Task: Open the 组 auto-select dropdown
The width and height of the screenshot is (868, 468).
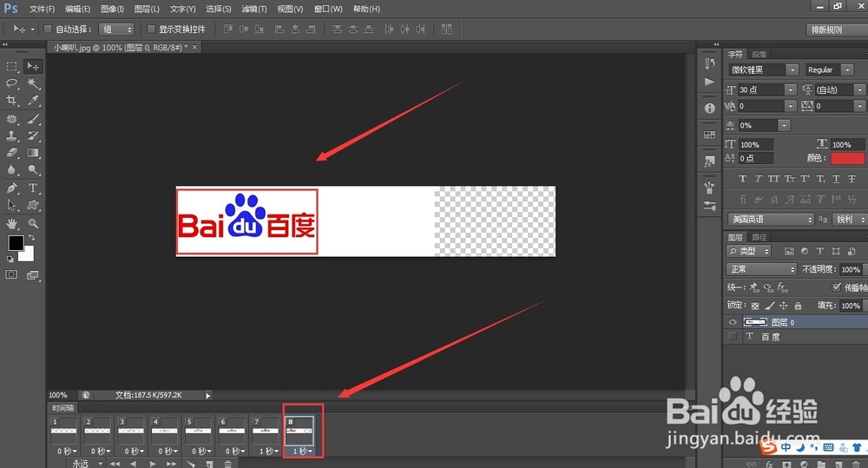Action: (116, 29)
